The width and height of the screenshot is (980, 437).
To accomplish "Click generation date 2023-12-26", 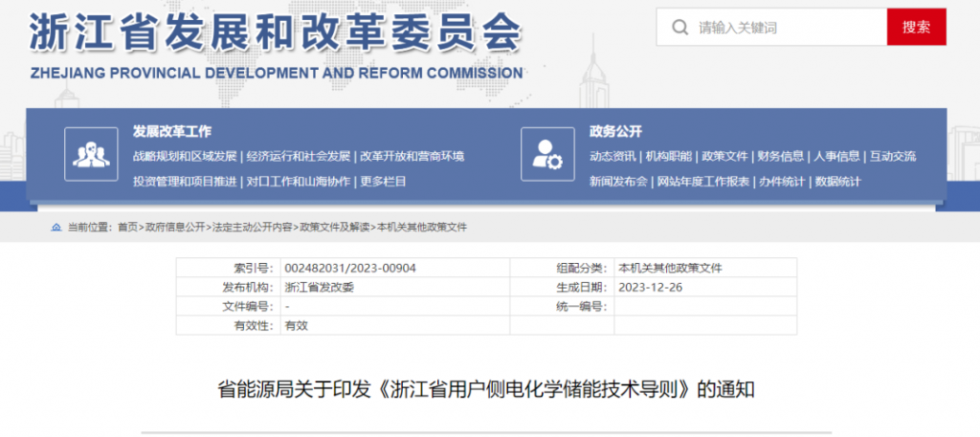I will coord(651,288).
